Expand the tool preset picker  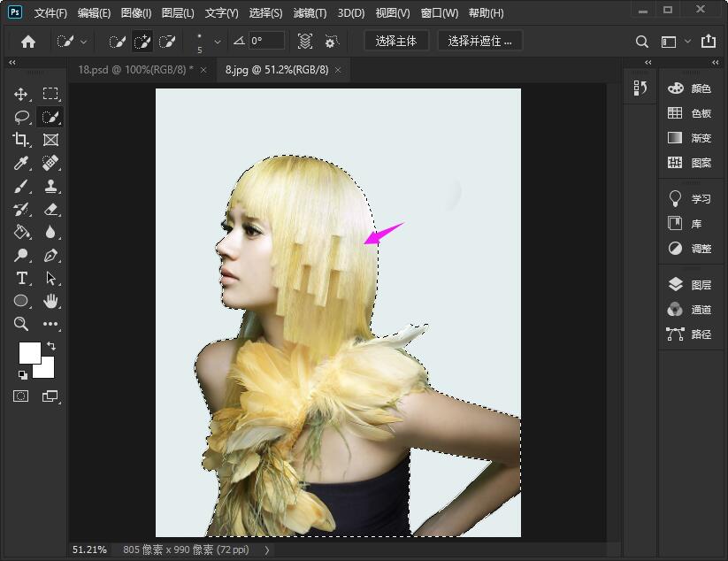pyautogui.click(x=71, y=42)
